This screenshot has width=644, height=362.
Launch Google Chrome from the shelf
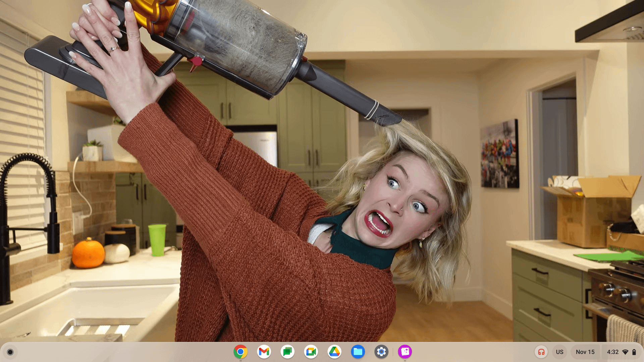(240, 352)
